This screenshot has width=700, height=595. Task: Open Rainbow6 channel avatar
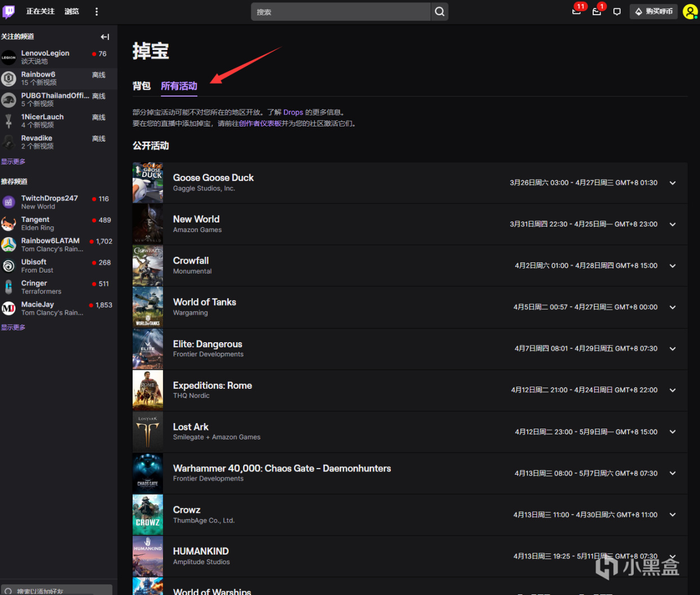point(8,79)
